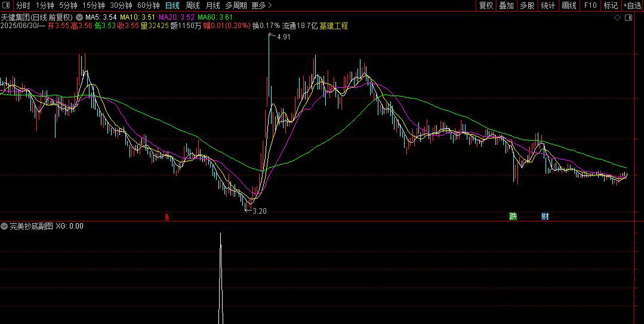644x324 pixels.
Task: Click the MA10: 3.51 label
Action: [x=137, y=18]
